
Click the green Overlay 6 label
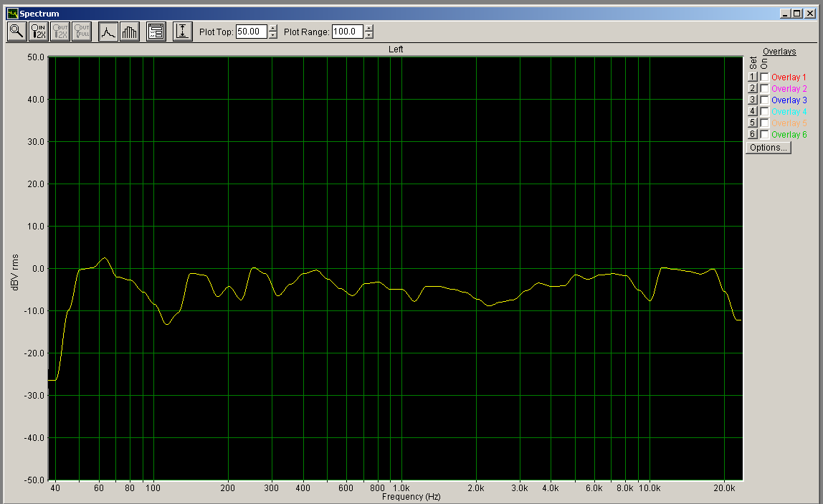789,135
